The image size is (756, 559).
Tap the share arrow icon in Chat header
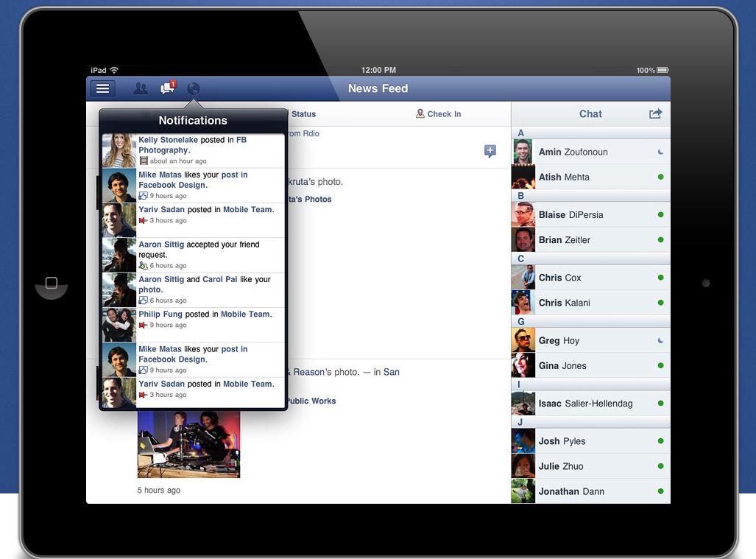tap(655, 114)
